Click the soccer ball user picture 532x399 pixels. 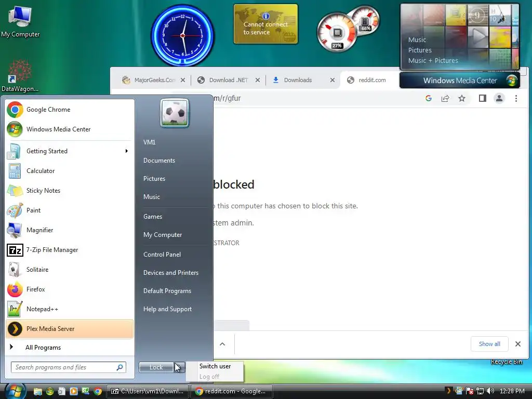(x=175, y=113)
